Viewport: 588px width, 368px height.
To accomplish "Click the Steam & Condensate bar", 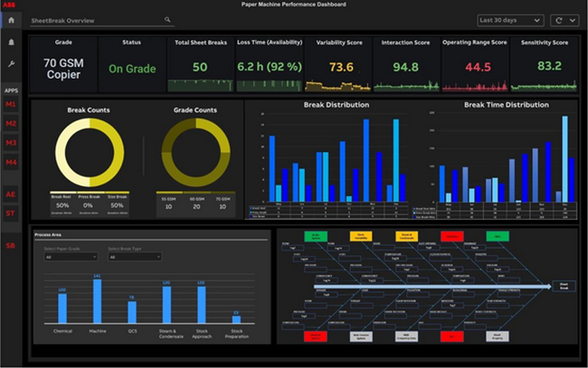I will (x=166, y=305).
